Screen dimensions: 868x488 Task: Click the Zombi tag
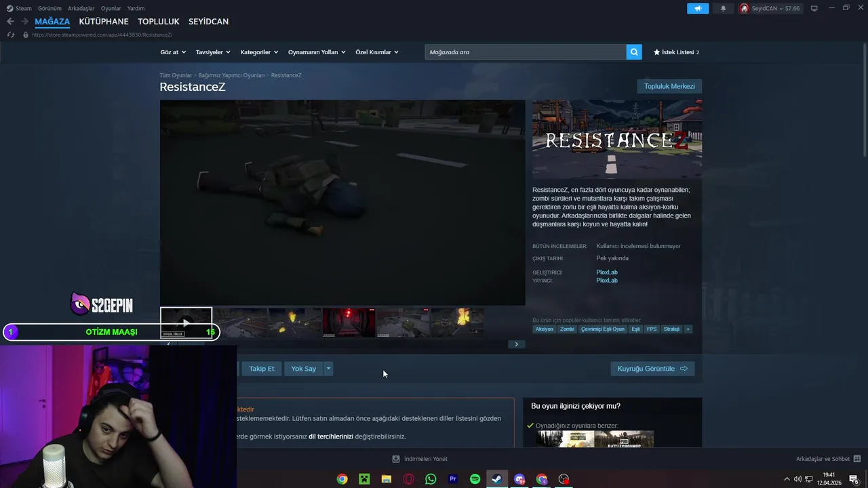click(567, 329)
